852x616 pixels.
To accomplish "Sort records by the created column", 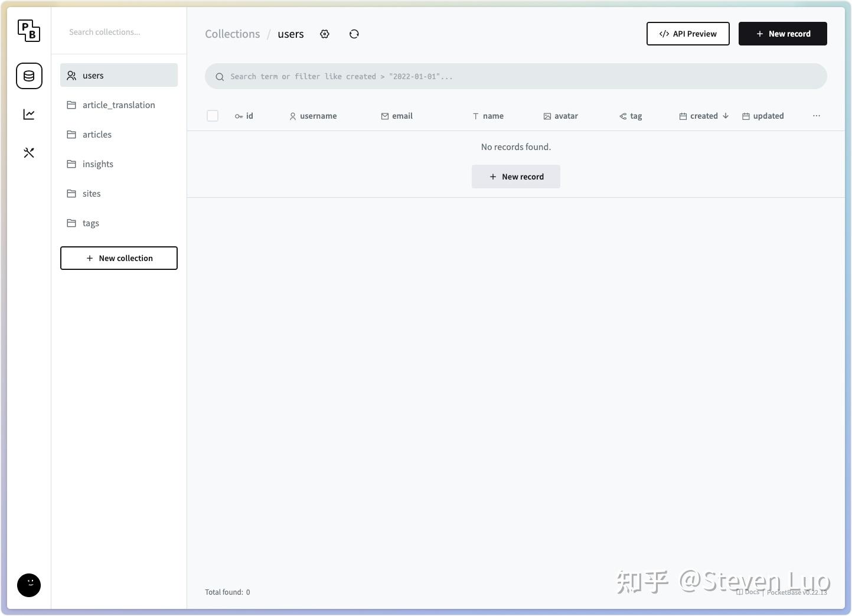I will 704,116.
